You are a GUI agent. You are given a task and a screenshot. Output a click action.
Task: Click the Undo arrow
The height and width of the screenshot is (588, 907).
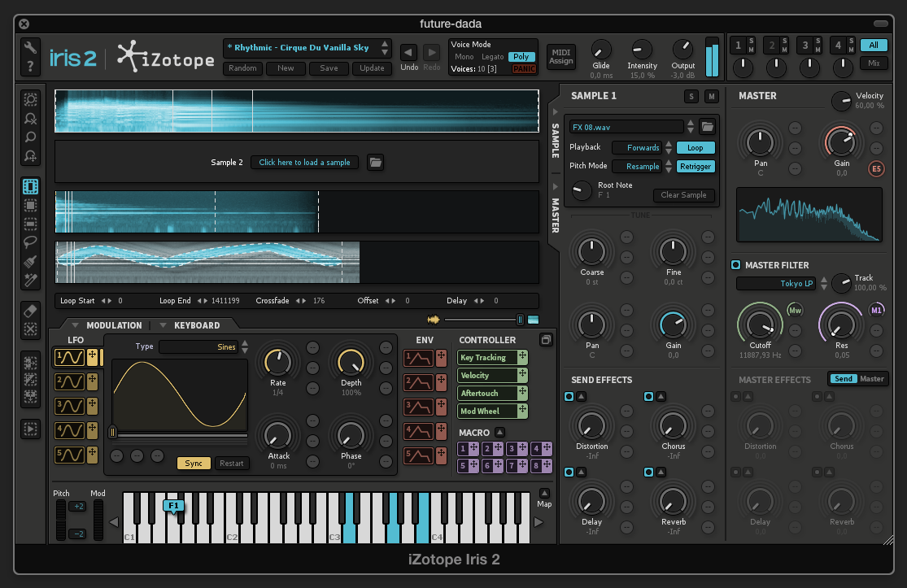coord(408,53)
